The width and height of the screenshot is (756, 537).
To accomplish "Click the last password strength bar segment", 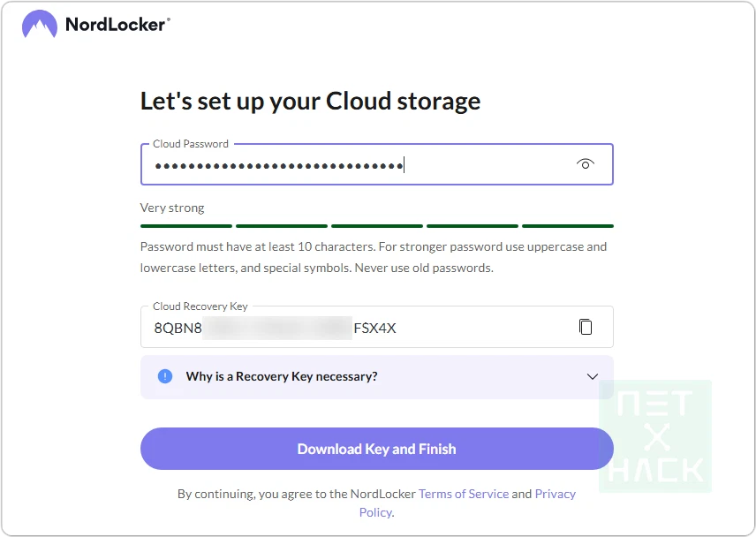I will click(x=567, y=226).
